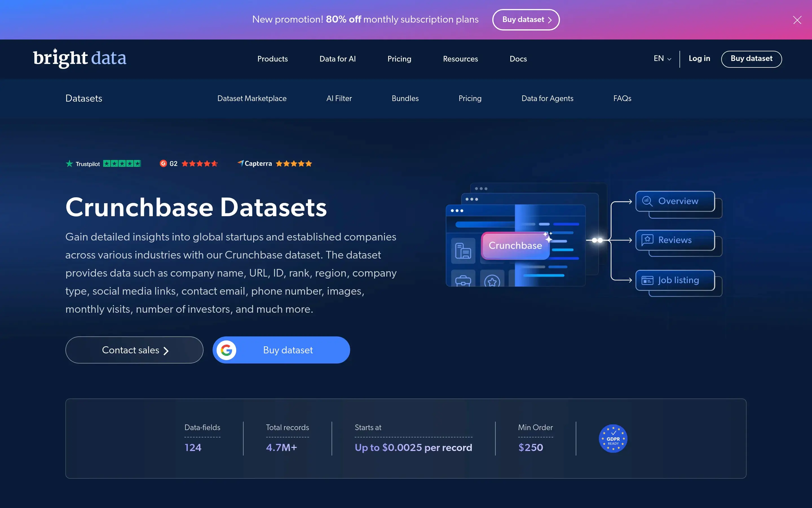Click the pink Crunchbase label in illustration
This screenshot has width=812, height=508.
point(515,246)
